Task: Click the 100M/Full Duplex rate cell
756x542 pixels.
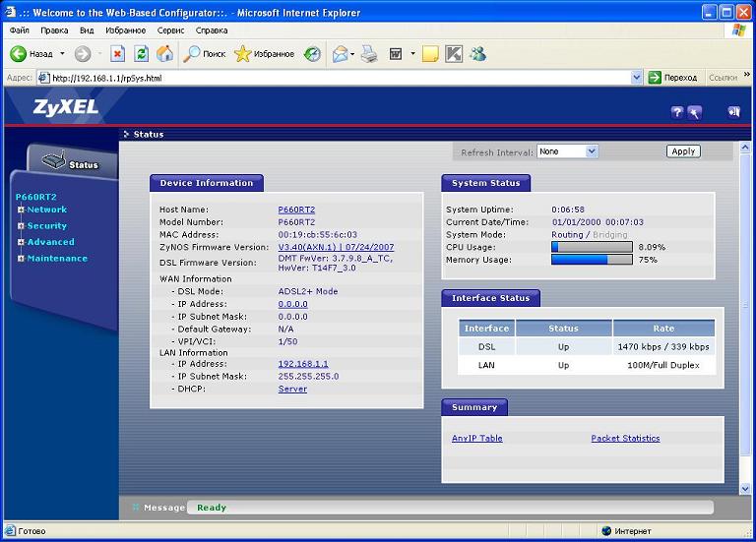Action: [663, 365]
